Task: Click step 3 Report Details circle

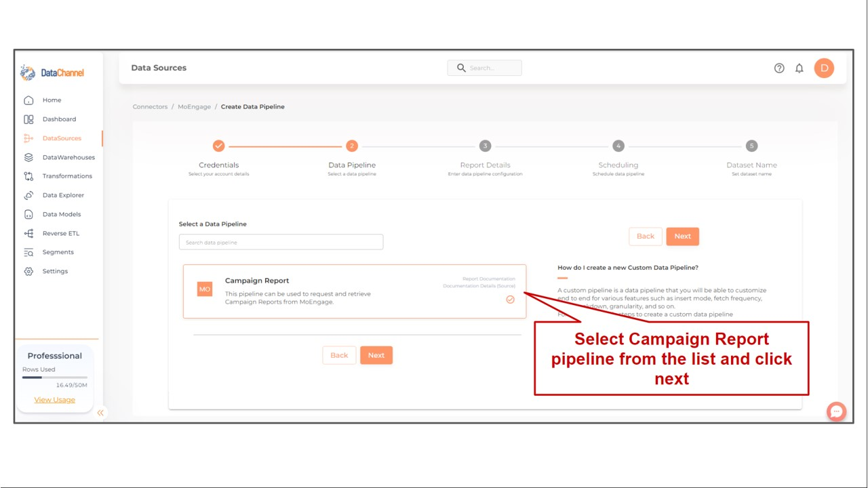Action: click(485, 146)
